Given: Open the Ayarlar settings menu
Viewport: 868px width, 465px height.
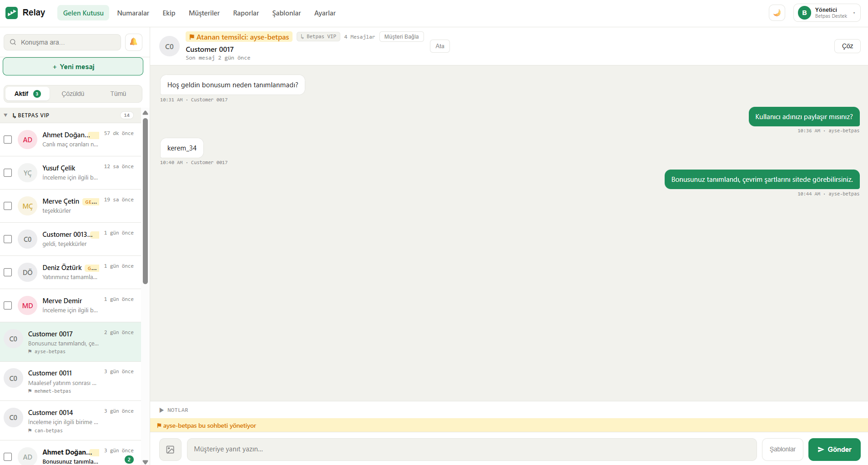Looking at the screenshot, I should click(x=325, y=13).
